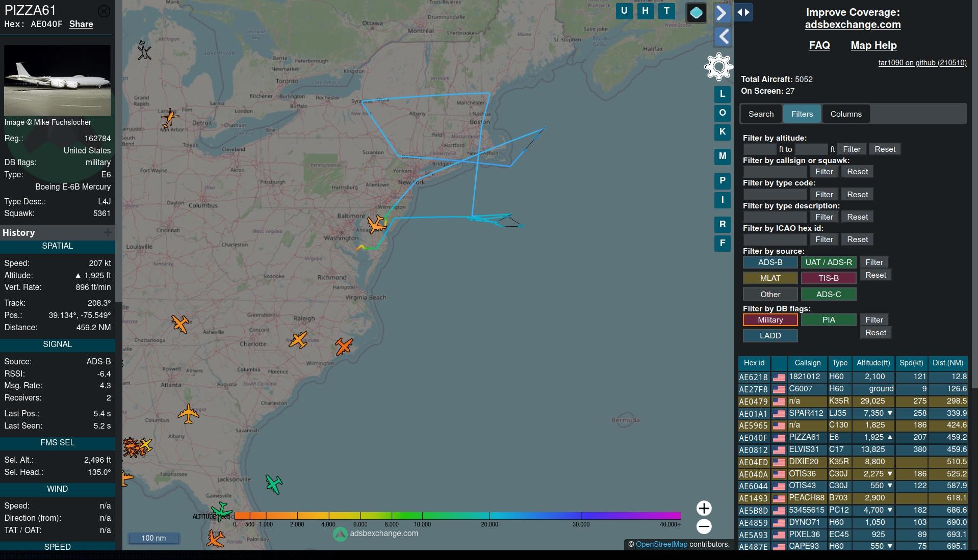Open the Share link for PIZZA61
978x560 pixels.
click(81, 24)
